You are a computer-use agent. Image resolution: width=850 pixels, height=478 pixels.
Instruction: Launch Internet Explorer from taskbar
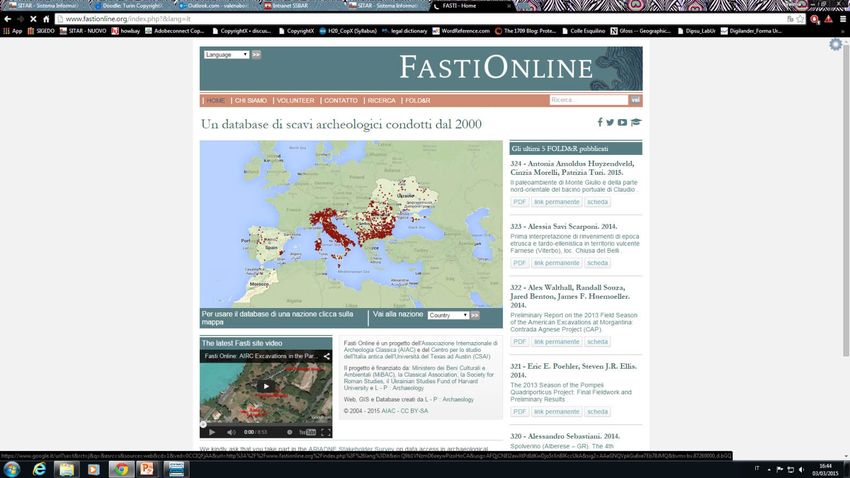pos(39,469)
